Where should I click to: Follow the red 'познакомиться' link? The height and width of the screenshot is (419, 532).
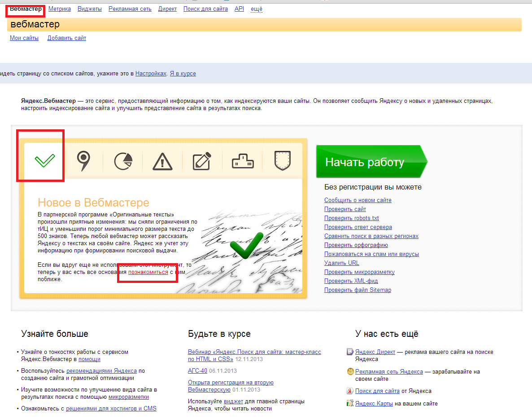coord(148,272)
